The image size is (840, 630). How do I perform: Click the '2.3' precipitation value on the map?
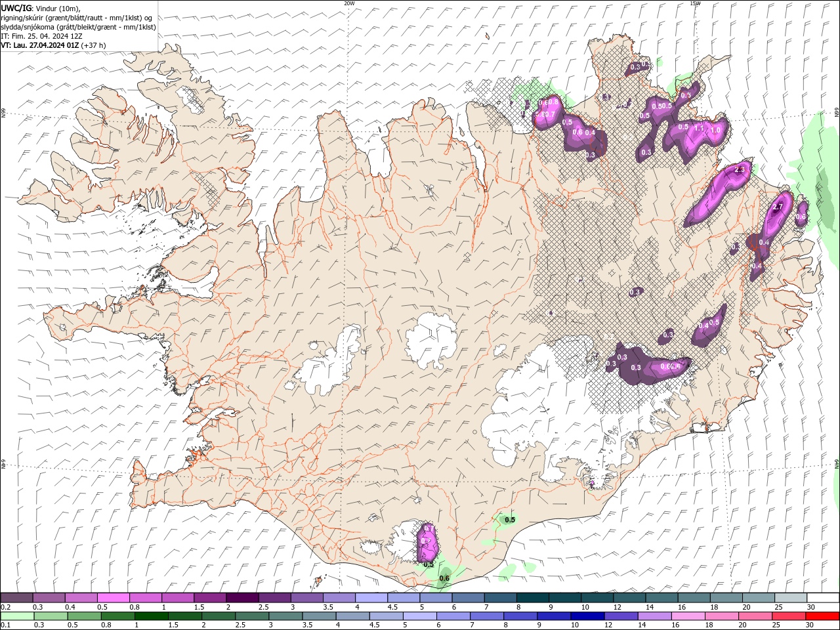pyautogui.click(x=740, y=170)
